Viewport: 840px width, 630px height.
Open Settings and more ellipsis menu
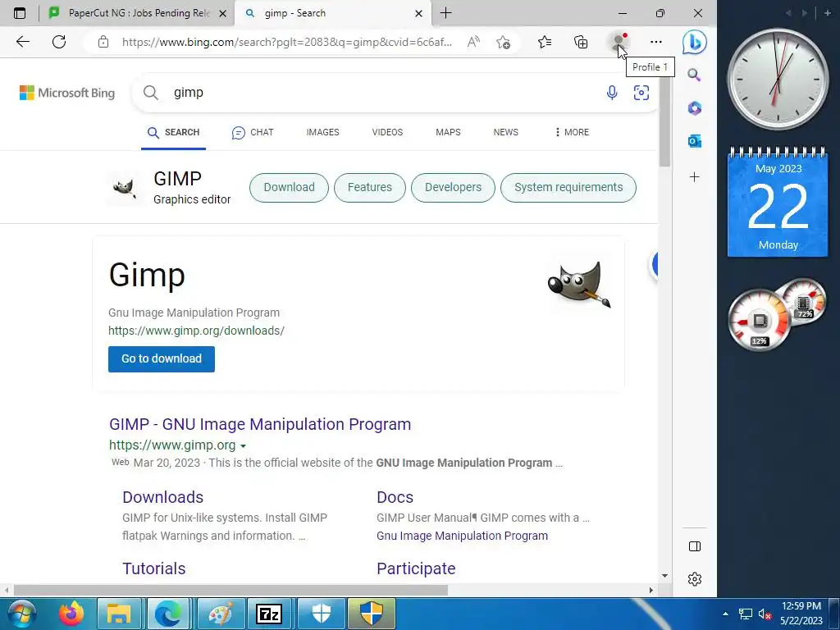click(655, 42)
